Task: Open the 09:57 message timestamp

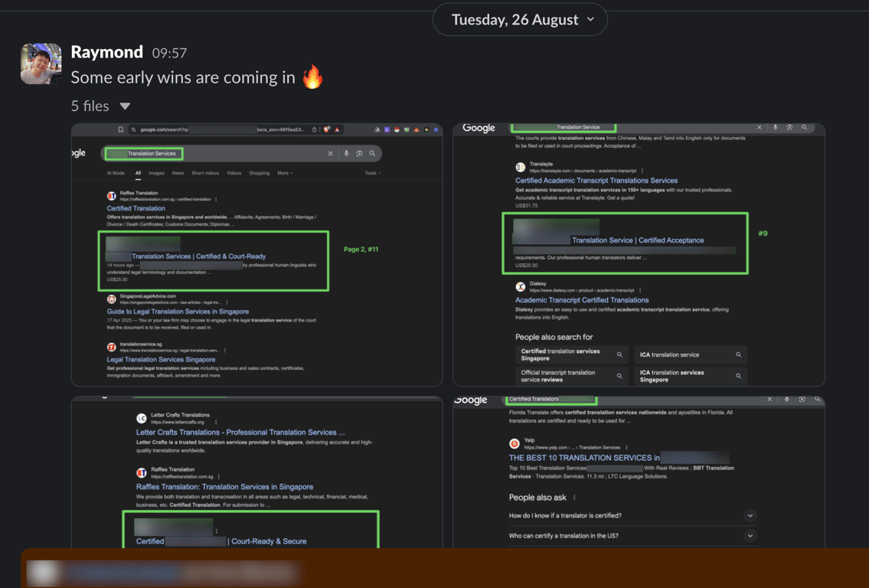Action: [x=169, y=53]
